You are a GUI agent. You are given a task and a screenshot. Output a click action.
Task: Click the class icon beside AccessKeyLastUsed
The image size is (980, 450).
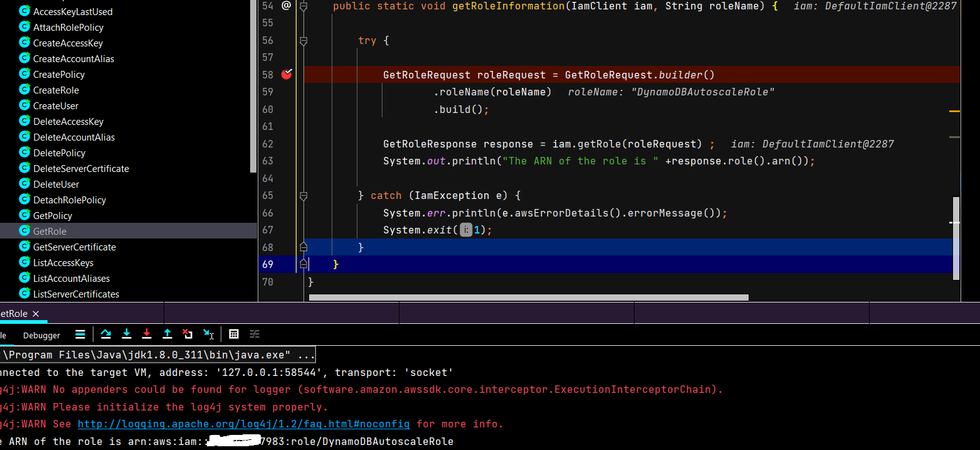pyautogui.click(x=24, y=11)
